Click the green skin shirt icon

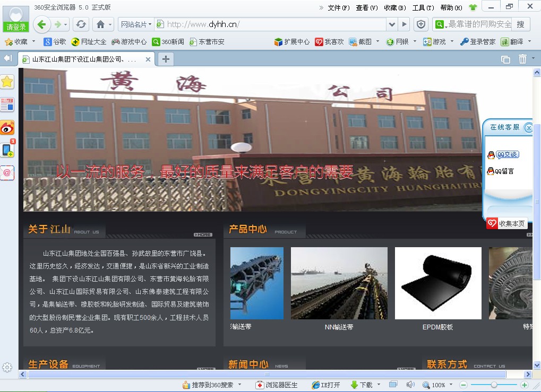pos(473,7)
